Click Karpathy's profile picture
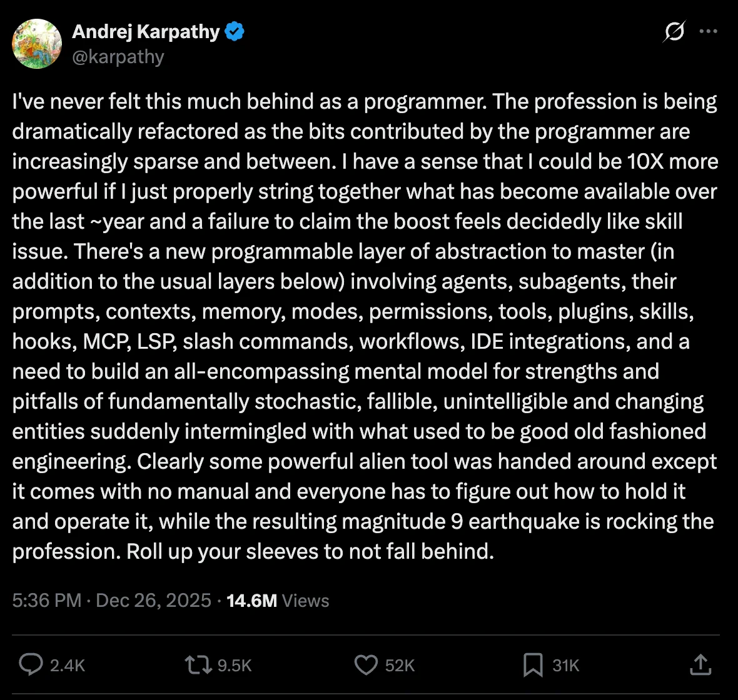Screen dimensions: 738x700 coord(37,44)
